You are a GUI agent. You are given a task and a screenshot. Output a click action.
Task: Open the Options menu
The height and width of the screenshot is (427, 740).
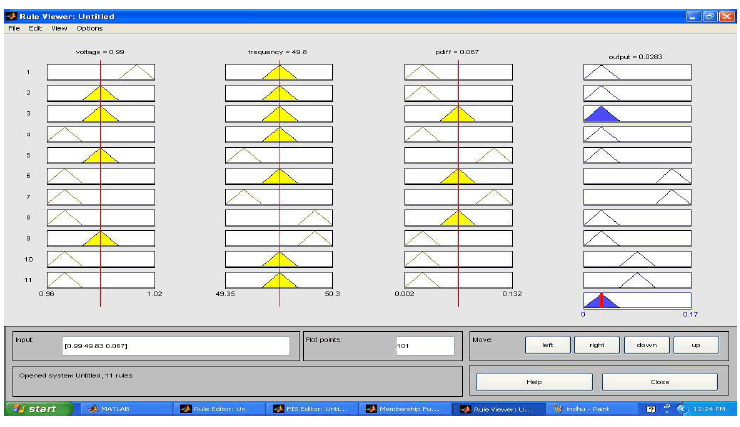89,28
